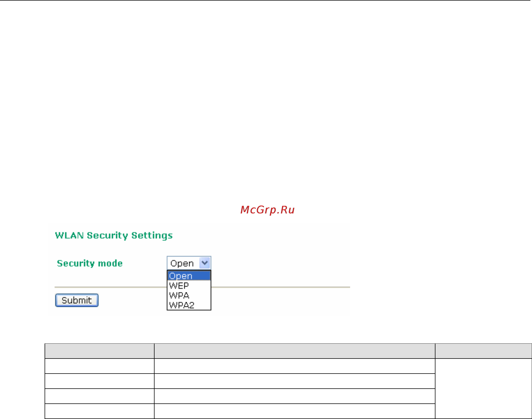Select the WPA option in the list
Viewport: 532px width, 419px height.
tap(189, 295)
